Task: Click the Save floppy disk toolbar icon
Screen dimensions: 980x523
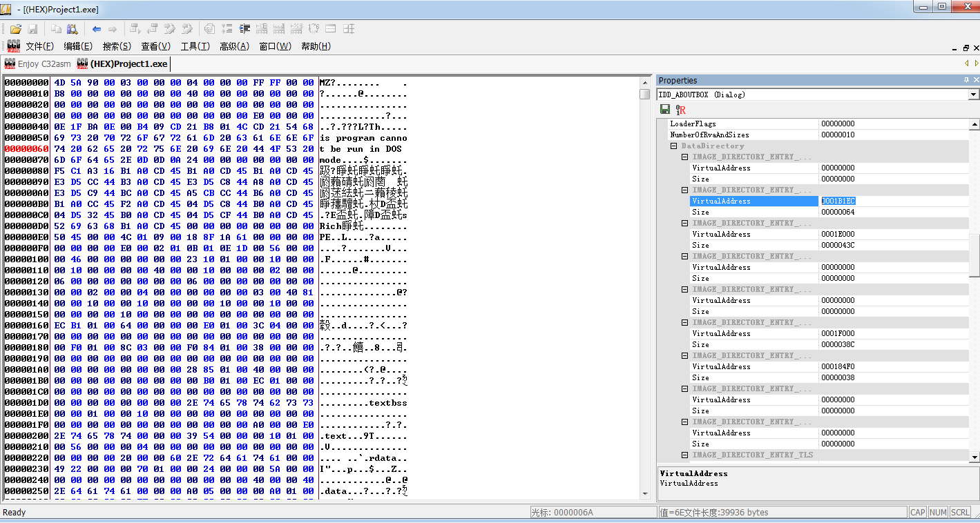Action: (x=32, y=29)
